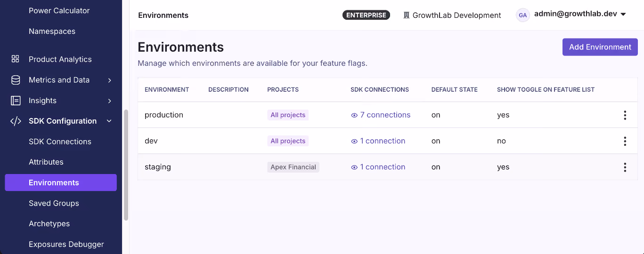Click the DESCRIPTION column header

(228, 89)
